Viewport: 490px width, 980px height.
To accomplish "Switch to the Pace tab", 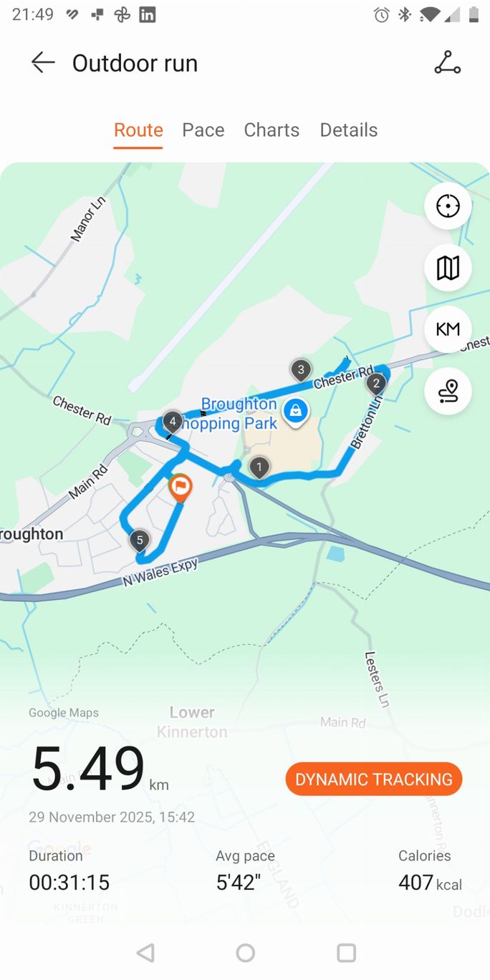I will pyautogui.click(x=203, y=130).
